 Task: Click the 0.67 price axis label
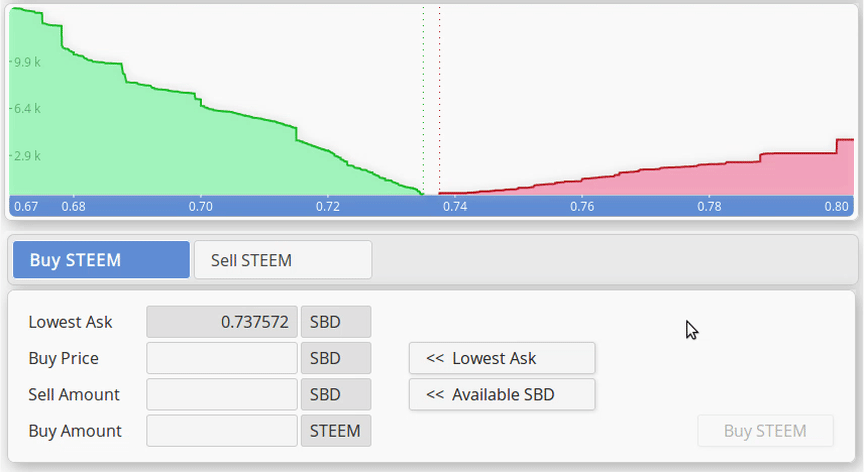tap(26, 207)
